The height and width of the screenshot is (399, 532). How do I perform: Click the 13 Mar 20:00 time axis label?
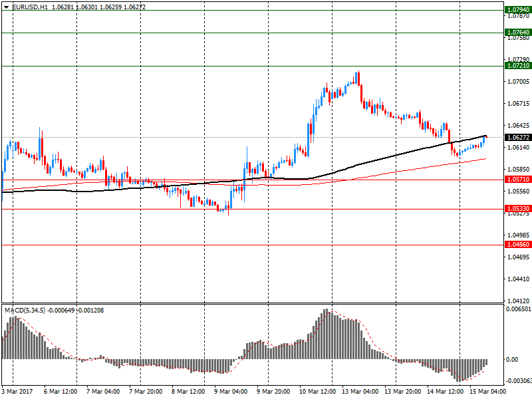[x=403, y=391]
